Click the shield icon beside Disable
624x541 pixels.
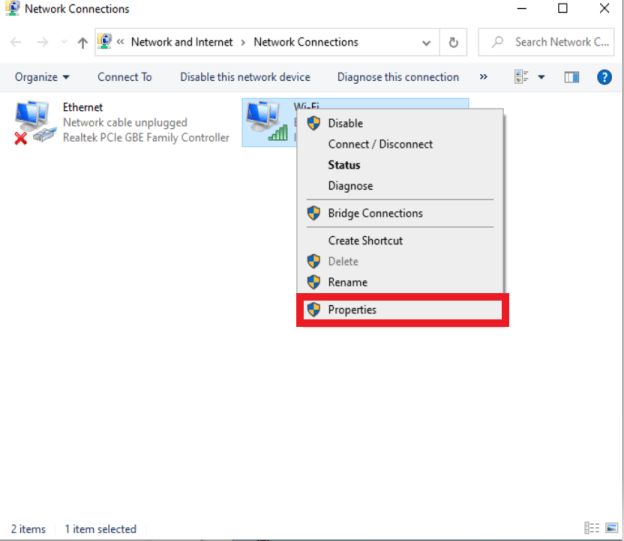coord(314,123)
